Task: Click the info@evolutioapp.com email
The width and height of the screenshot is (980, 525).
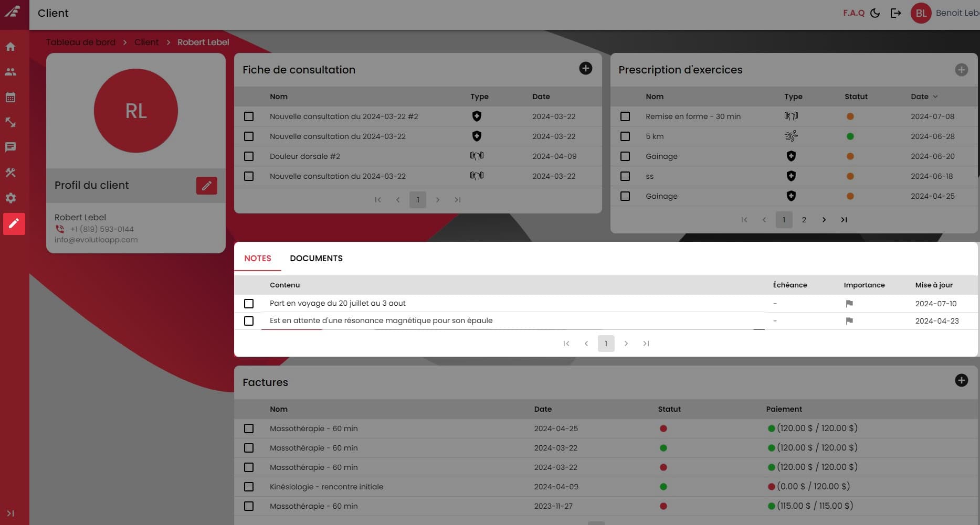Action: pos(96,240)
